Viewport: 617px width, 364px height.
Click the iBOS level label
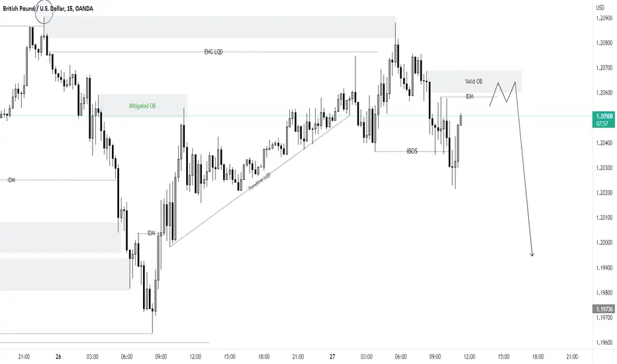click(412, 151)
